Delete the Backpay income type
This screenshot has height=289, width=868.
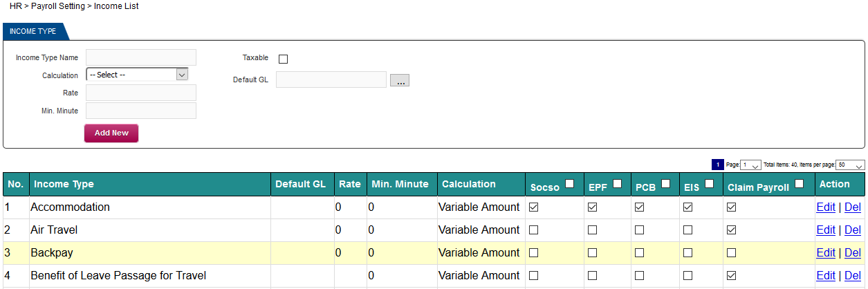853,252
